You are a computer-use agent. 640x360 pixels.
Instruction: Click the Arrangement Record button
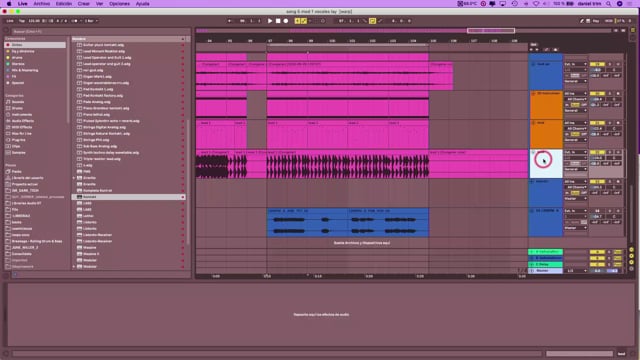[286, 21]
